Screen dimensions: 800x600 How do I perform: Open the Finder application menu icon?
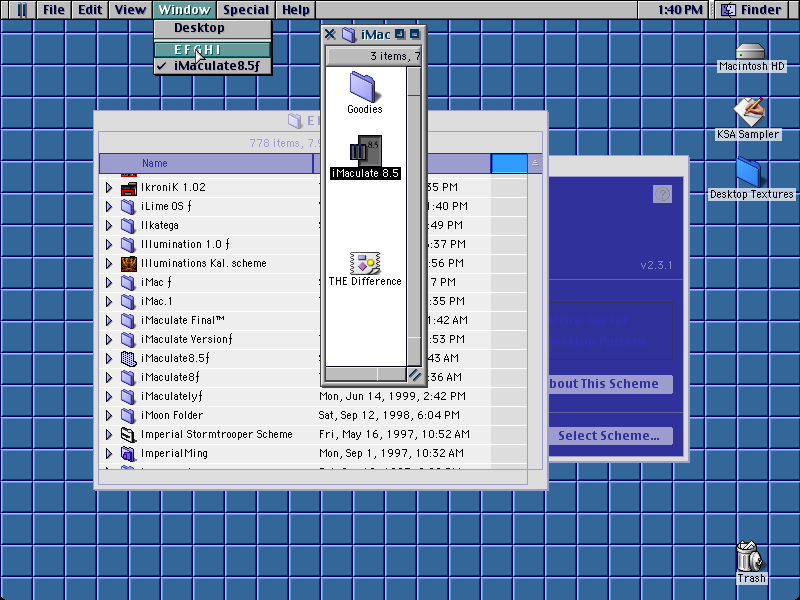(729, 10)
